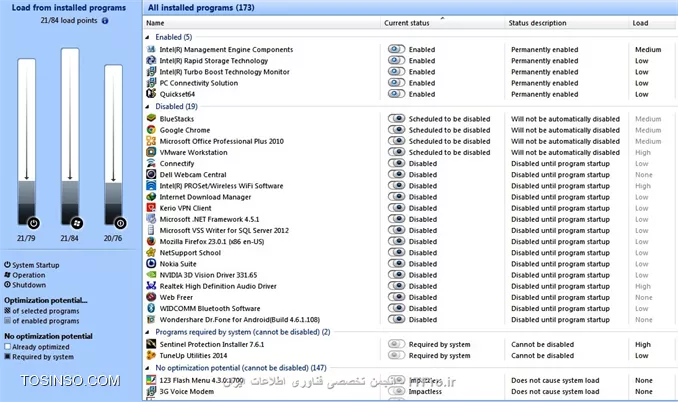The height and width of the screenshot is (402, 678).
Task: Click the Intel PROSet/Wireless WiFi icon
Action: [151, 185]
